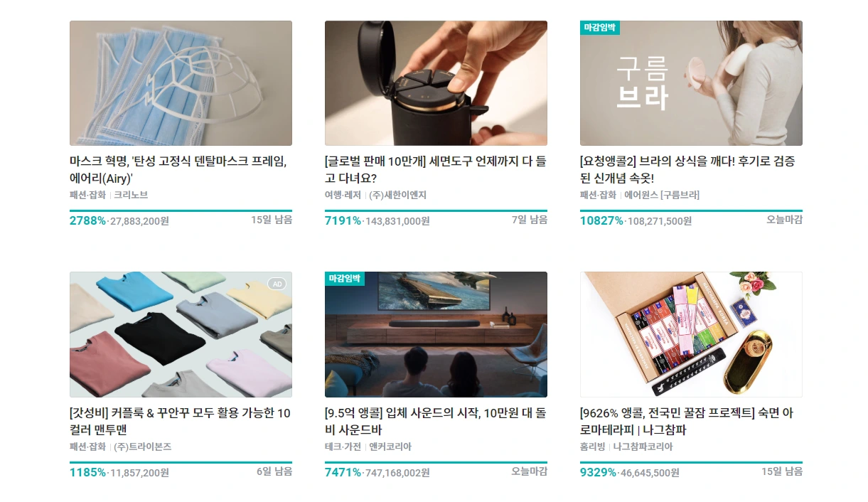
Task: Click the AD badge on sweatshirt image
Action: tap(277, 284)
